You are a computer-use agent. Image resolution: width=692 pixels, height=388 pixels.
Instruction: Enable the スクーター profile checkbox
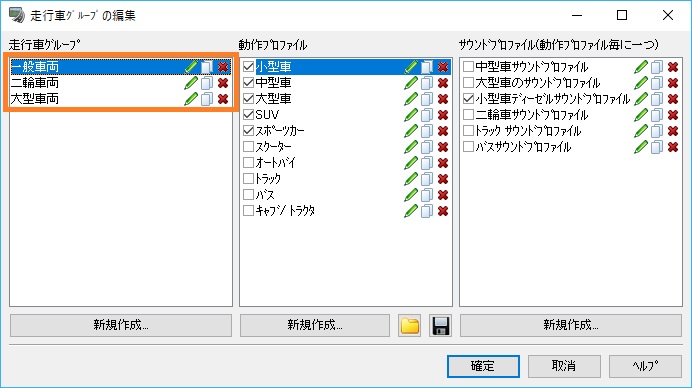[248, 147]
